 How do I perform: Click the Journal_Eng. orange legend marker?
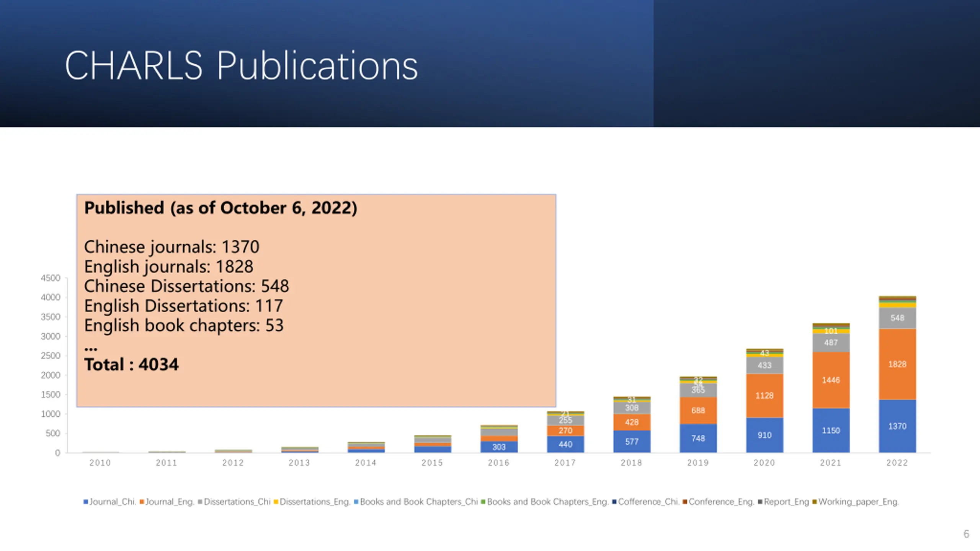tap(142, 502)
